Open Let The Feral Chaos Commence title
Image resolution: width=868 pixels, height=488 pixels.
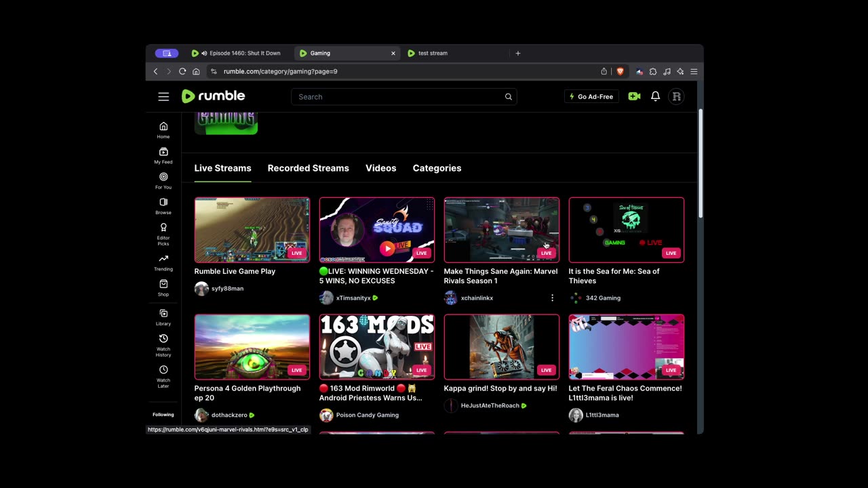pyautogui.click(x=625, y=393)
